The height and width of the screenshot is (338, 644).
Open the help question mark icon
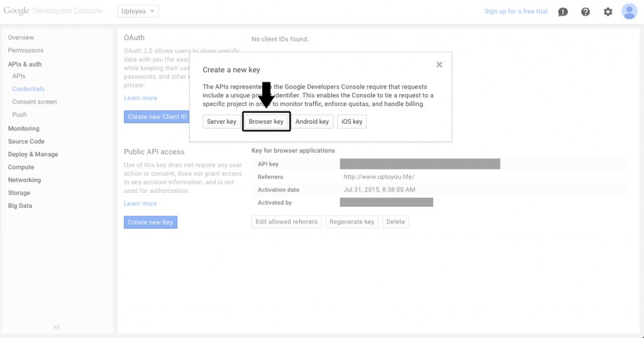(x=586, y=12)
